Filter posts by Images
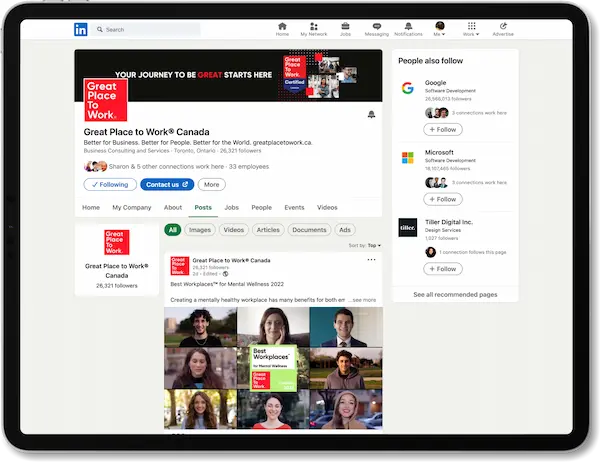 coord(200,230)
